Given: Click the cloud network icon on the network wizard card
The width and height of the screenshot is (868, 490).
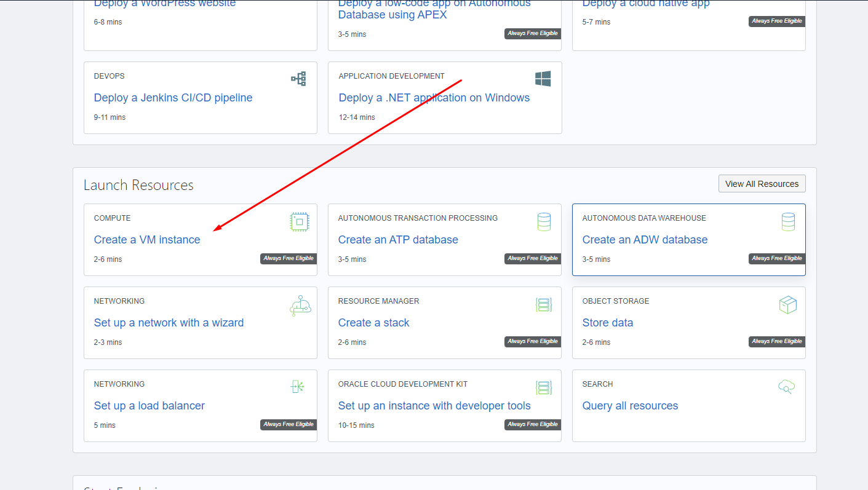Looking at the screenshot, I should click(300, 306).
